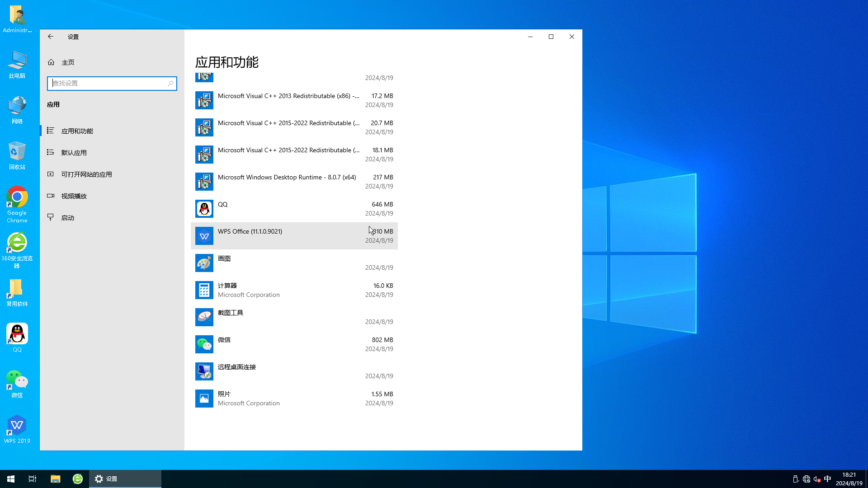Select Visual C++ 2013 Redistributable (x86) icon

tap(204, 100)
